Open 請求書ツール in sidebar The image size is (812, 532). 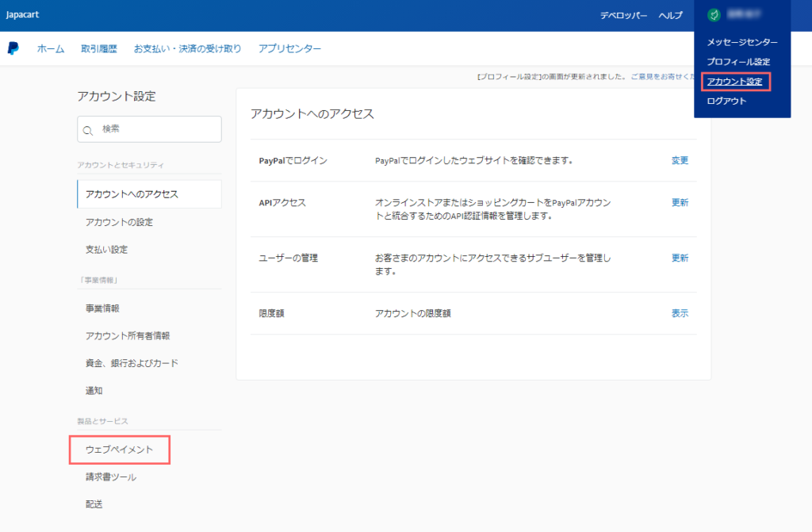pyautogui.click(x=111, y=477)
